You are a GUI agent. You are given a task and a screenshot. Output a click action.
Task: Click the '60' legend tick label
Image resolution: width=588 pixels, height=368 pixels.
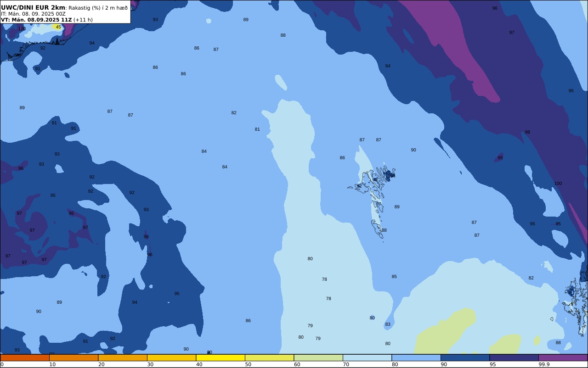pos(297,364)
